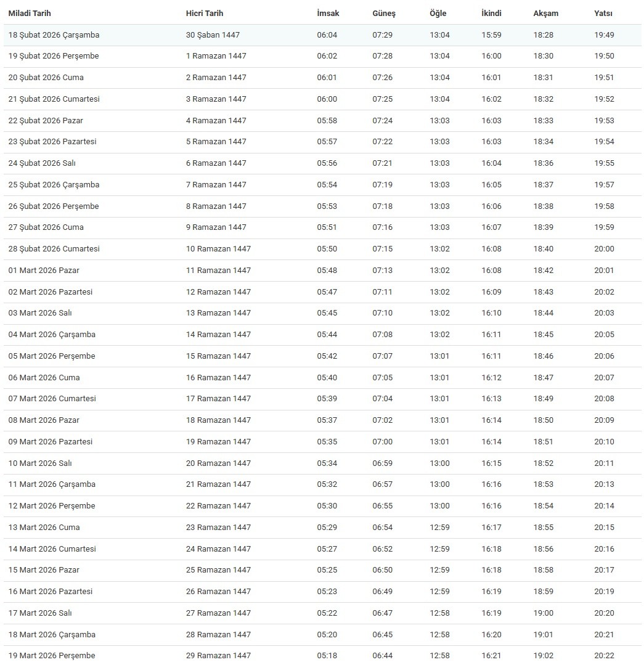The image size is (644, 665).
Task: Click the 10 Mart 2026 Salı date cell
Action: click(x=40, y=463)
